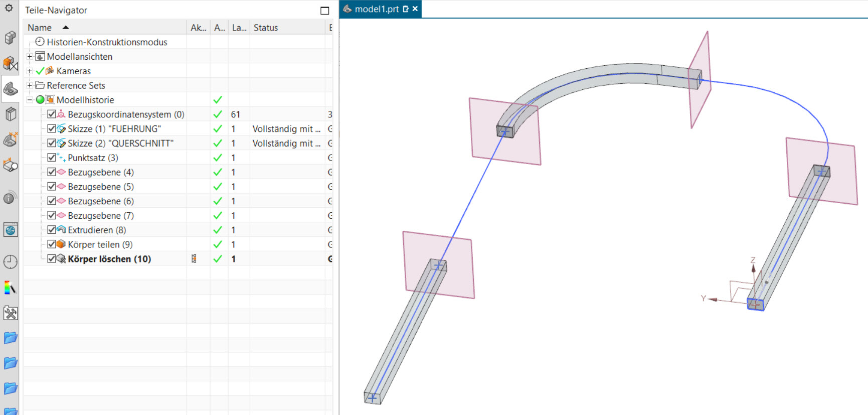Open the sidebar part icon with magnifier

pyautogui.click(x=10, y=165)
